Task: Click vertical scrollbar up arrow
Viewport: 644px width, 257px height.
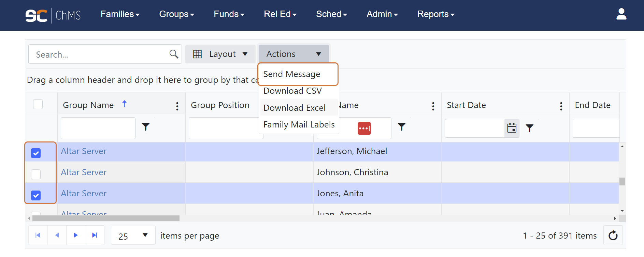Action: coord(622,146)
